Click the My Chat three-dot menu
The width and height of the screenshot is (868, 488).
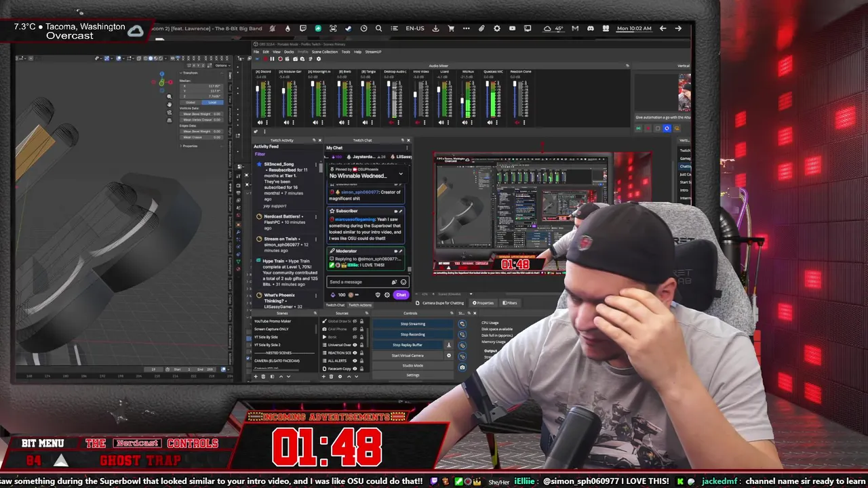point(407,148)
